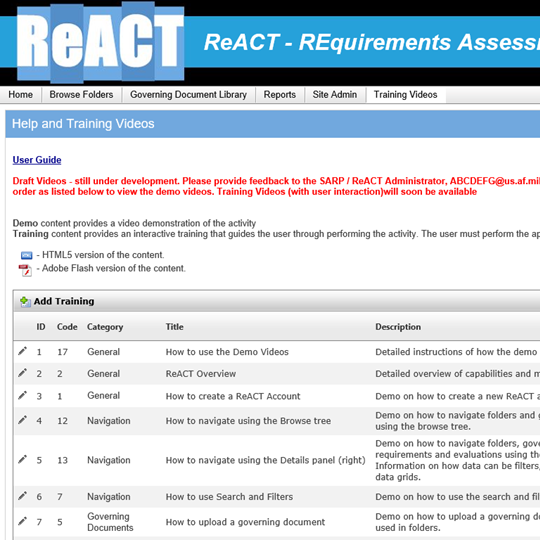Click pencil icon for Details panel (right) row
Viewport: 540px width, 540px height.
(x=22, y=459)
